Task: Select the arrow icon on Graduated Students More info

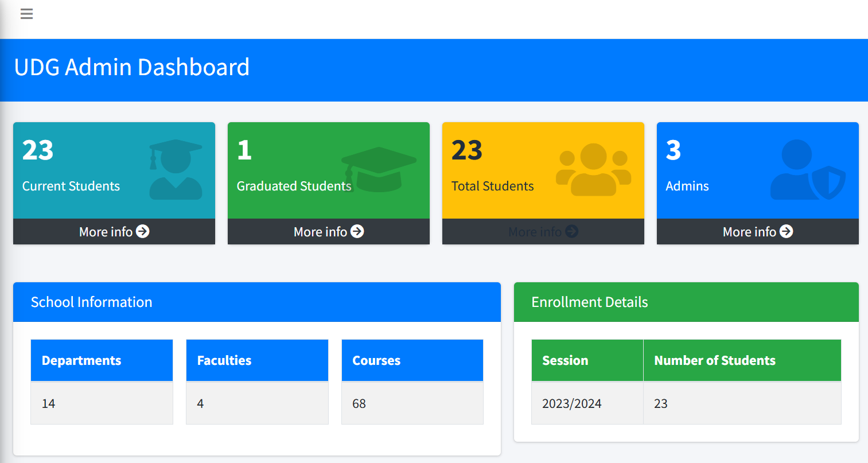Action: click(x=357, y=232)
